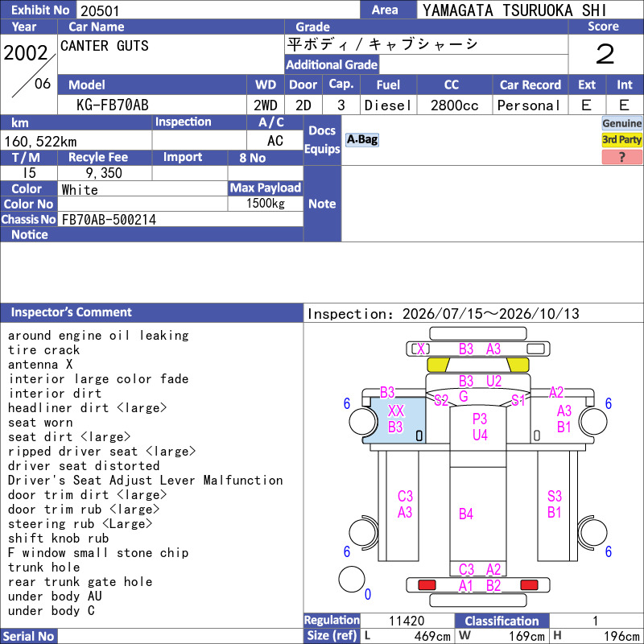Screen dimensions: 644x644
Task: Click the 2800cc engine value
Action: point(454,105)
